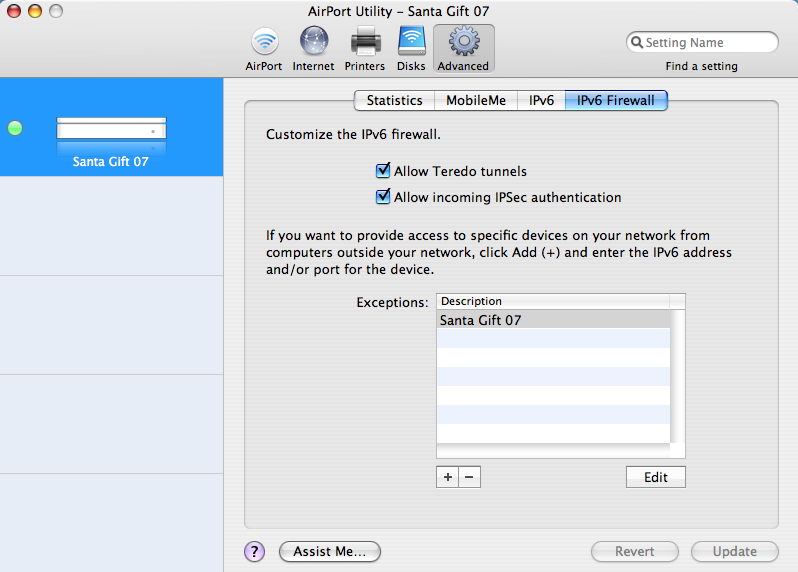The width and height of the screenshot is (798, 572).
Task: Click the green status light indicator
Action: click(15, 128)
